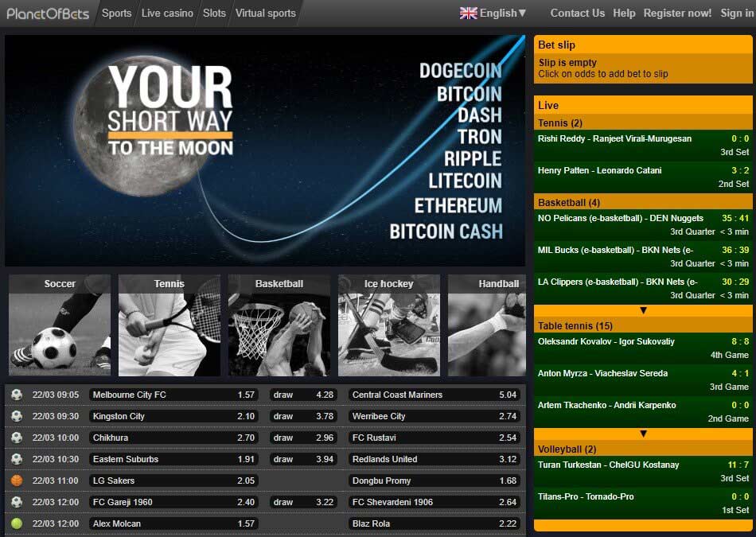Viewport: 756px width, 537px height.
Task: Click the crypto moon promo banner
Action: 265,150
